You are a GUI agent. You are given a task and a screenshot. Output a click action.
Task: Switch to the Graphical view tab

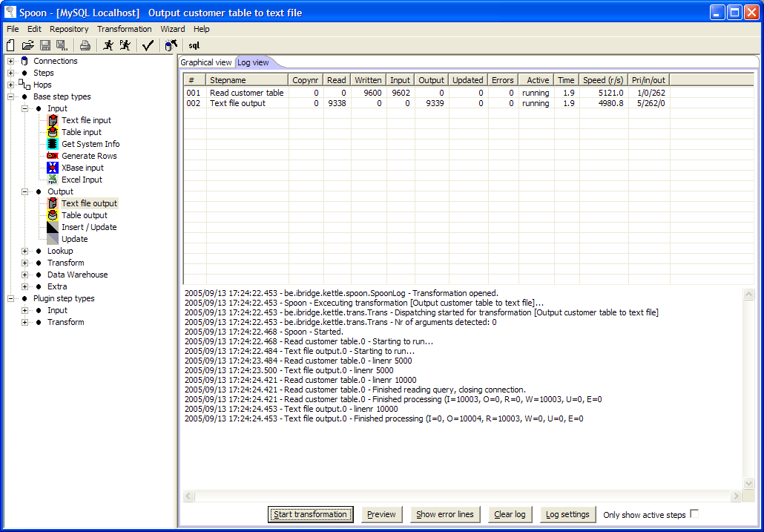click(x=206, y=62)
